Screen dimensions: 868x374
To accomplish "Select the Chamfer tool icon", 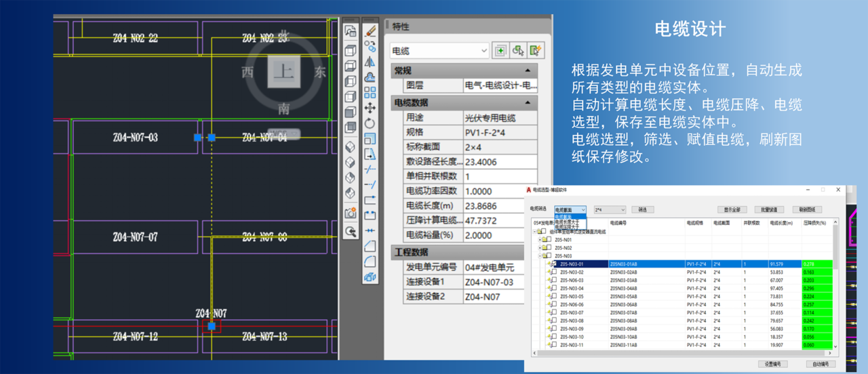I will [370, 246].
